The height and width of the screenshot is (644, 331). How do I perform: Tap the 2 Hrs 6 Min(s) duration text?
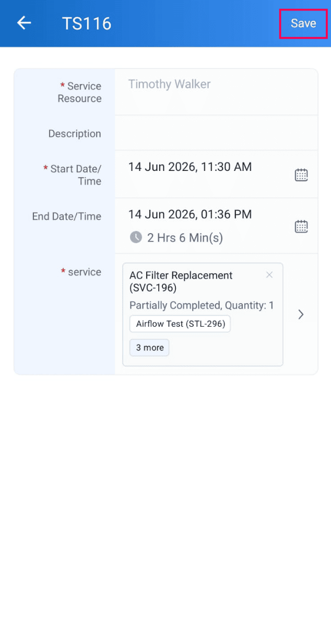pyautogui.click(x=185, y=238)
